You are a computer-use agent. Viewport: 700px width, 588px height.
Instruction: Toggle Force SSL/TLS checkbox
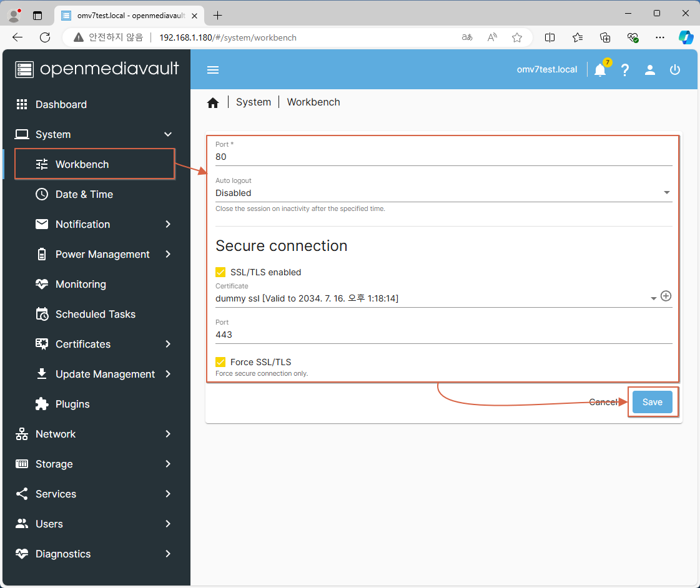pos(220,362)
